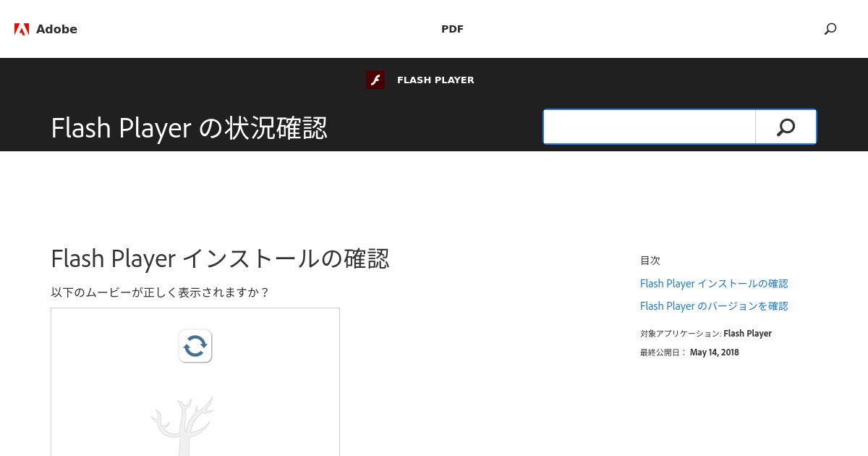Image resolution: width=868 pixels, height=456 pixels.
Task: Click the Adobe logo icon
Action: coord(22,29)
